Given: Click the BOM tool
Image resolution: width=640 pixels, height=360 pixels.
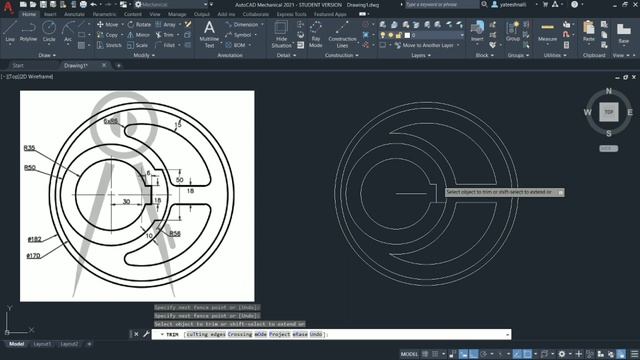Looking at the screenshot, I should point(236,45).
